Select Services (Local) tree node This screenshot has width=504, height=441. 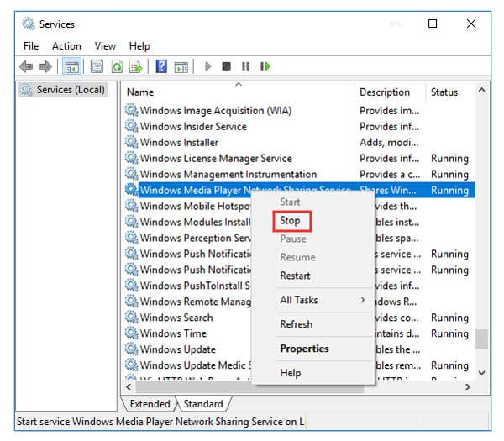coord(64,90)
